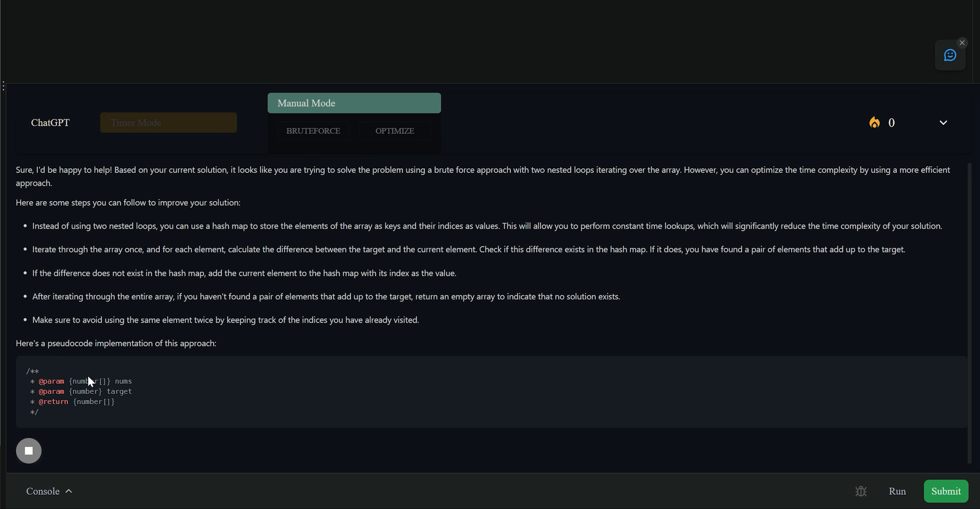Choose the BRUTEFORCE option
The height and width of the screenshot is (509, 980).
[x=313, y=131]
